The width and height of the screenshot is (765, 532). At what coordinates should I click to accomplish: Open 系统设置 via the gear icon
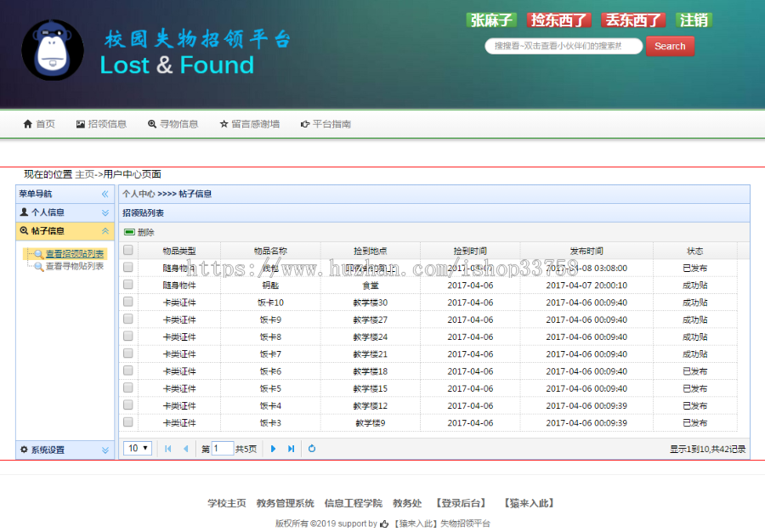(23, 449)
